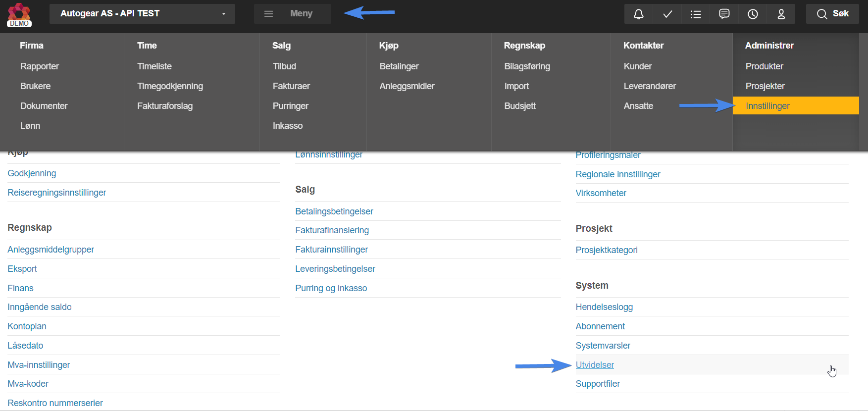Open Bilagsføring under Regnskap
This screenshot has height=411, width=868.
pos(527,66)
